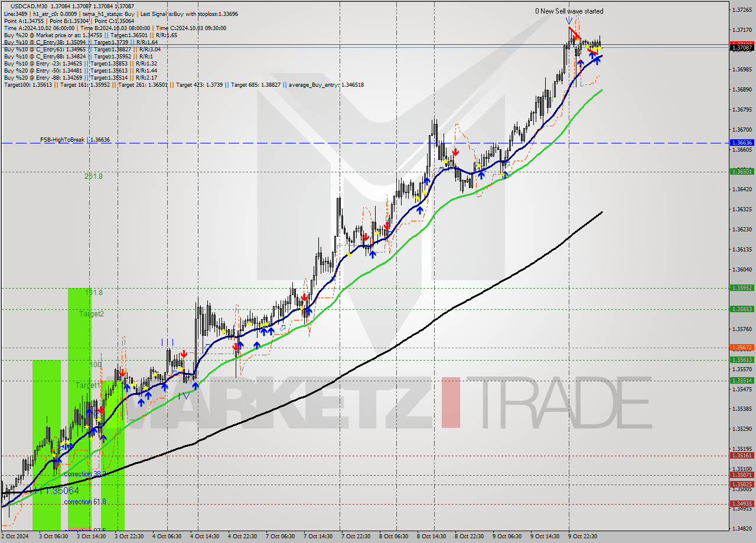Click the '3 Oct 06:30' time axis label
756x543 pixels.
[x=53, y=537]
